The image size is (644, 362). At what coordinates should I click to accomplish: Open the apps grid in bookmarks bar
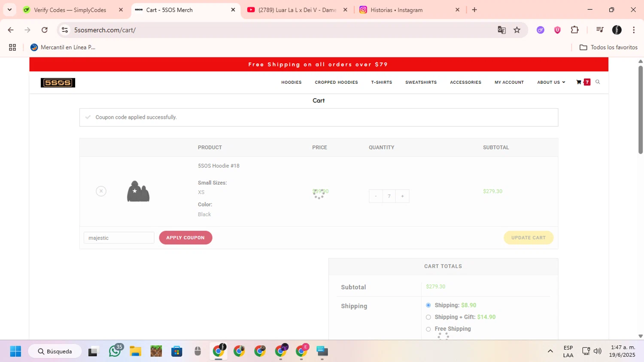12,47
